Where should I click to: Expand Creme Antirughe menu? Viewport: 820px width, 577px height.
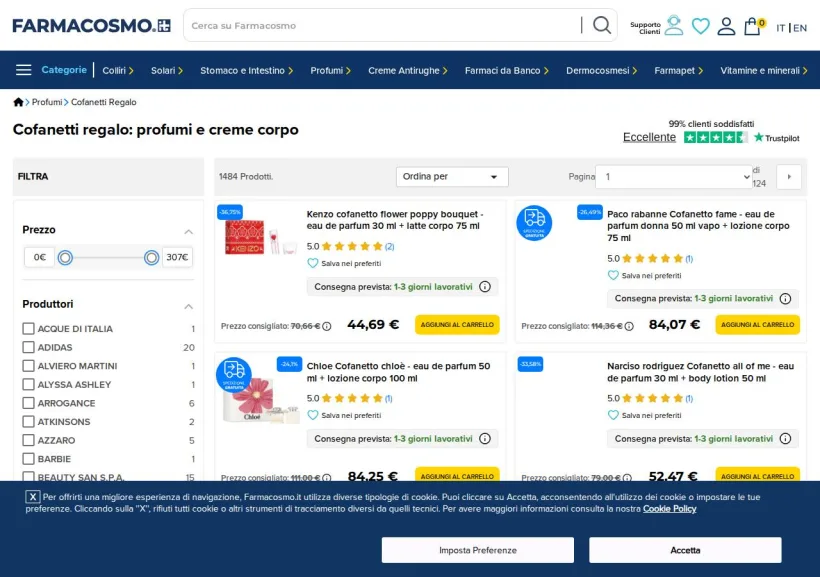click(407, 70)
